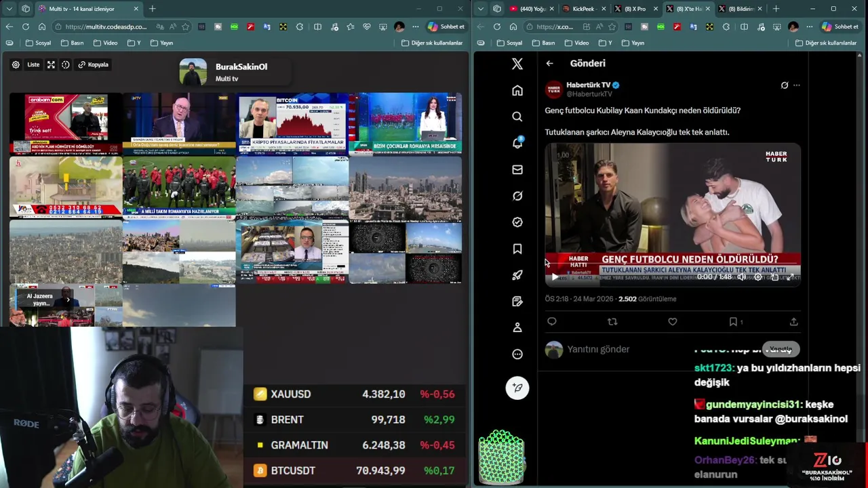868x488 pixels.
Task: Open the arabam.com channel thumbnail
Action: (66, 124)
